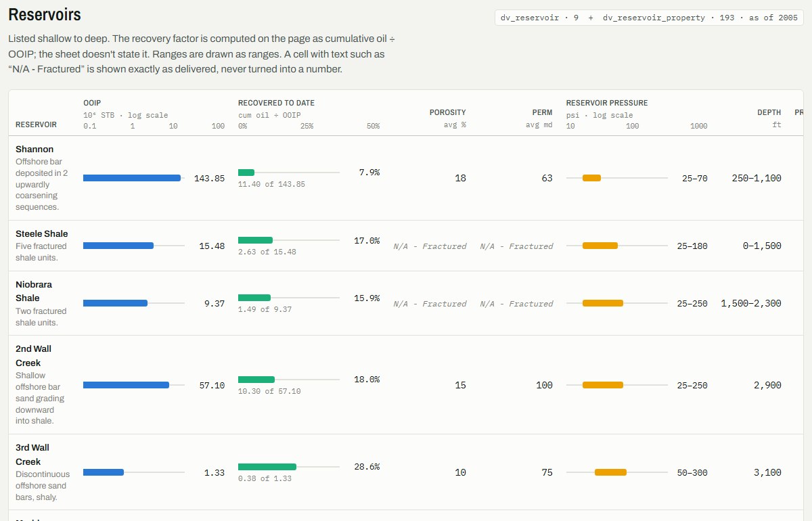The height and width of the screenshot is (521, 812).
Task: Click the OOIP value "143.85" at the bar end
Action: 209,178
